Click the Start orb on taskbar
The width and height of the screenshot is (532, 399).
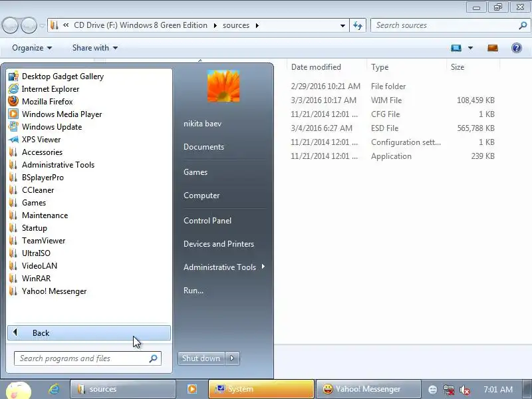(19, 390)
